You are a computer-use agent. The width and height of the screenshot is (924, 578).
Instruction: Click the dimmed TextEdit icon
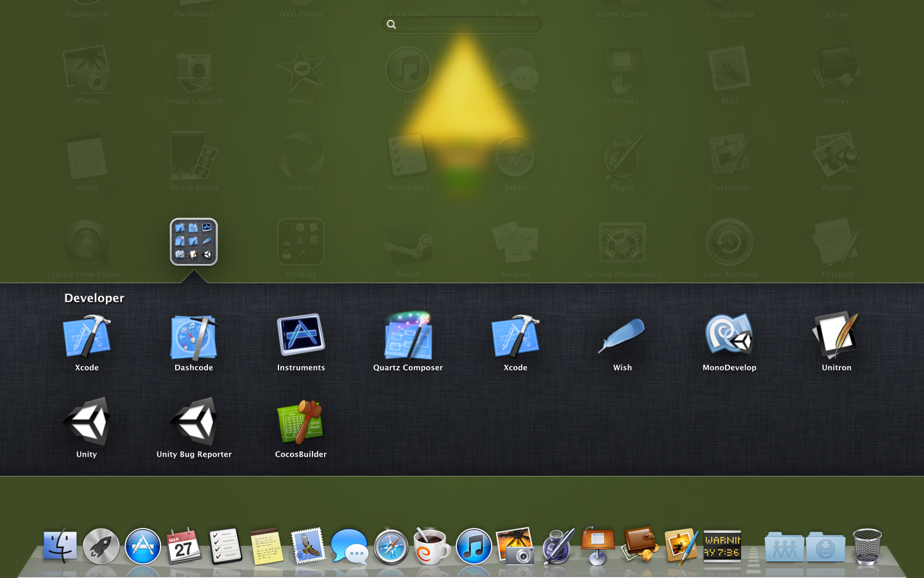[x=837, y=243]
